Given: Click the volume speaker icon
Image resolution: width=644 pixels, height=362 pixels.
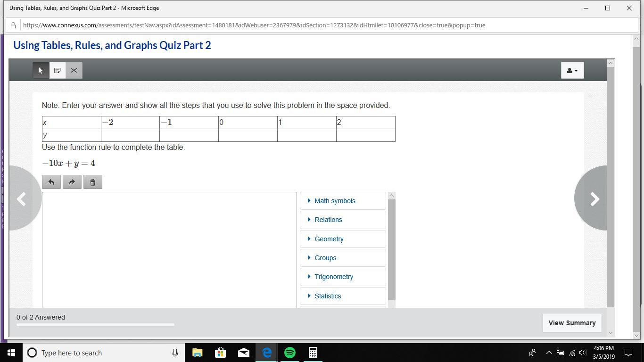Looking at the screenshot, I should pos(583,353).
